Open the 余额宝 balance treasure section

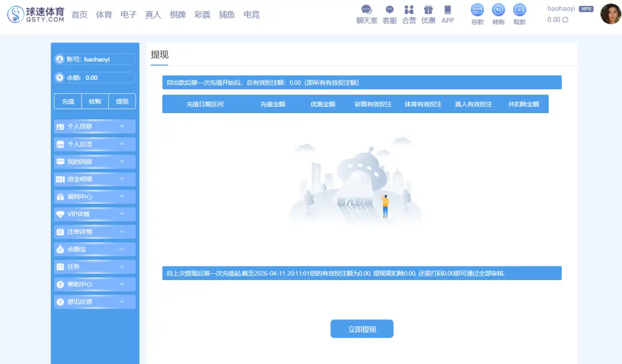94,249
